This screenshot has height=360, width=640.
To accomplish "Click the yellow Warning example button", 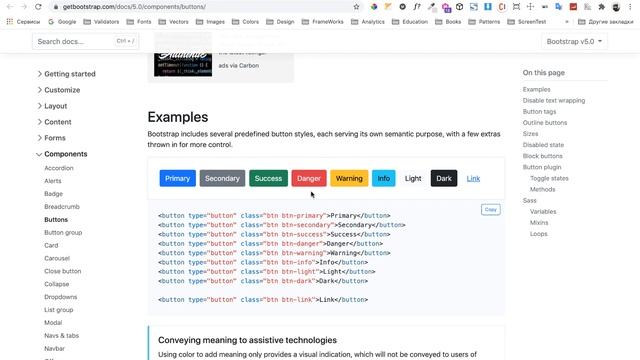I will [349, 178].
